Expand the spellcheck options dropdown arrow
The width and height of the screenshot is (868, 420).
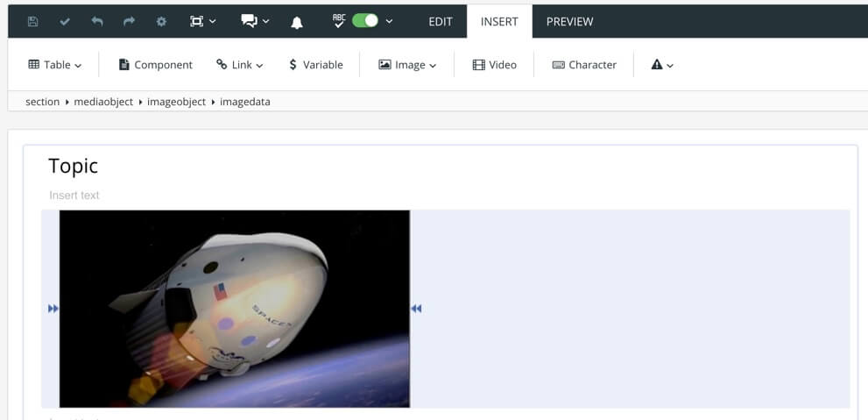[389, 22]
